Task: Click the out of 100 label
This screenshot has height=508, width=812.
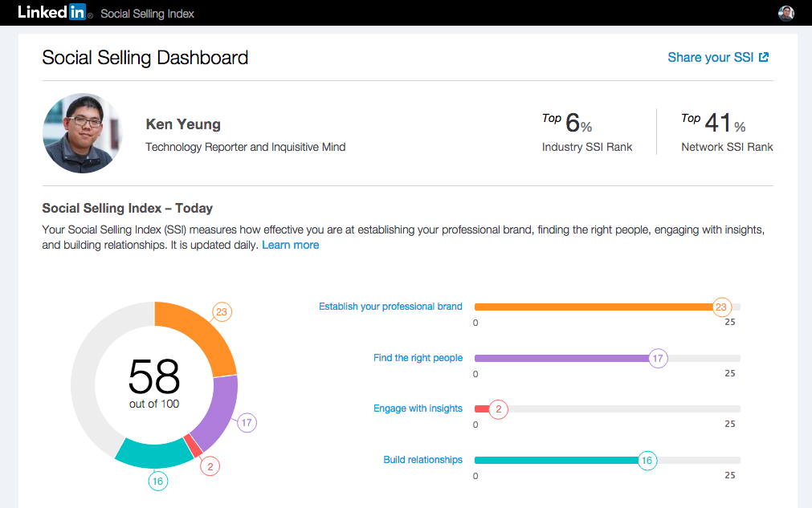Action: point(154,404)
